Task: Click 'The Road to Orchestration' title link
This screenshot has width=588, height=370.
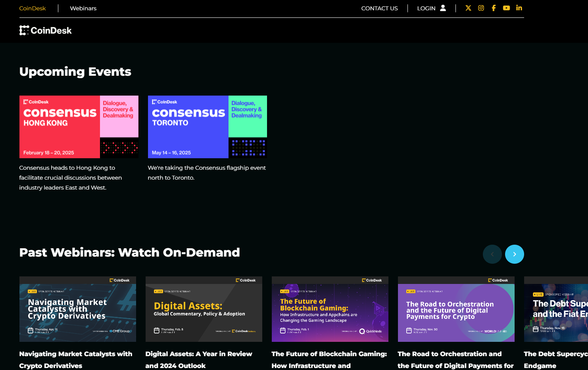Action: coord(455,360)
